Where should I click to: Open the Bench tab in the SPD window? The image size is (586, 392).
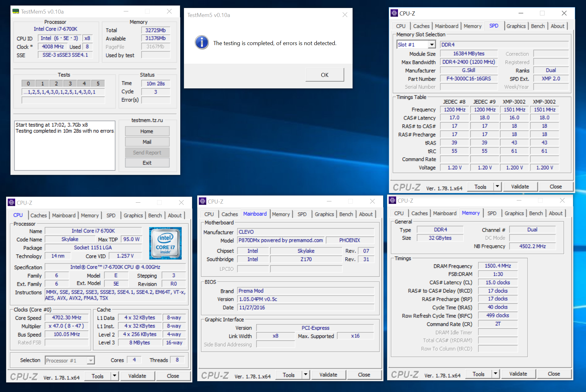click(538, 26)
